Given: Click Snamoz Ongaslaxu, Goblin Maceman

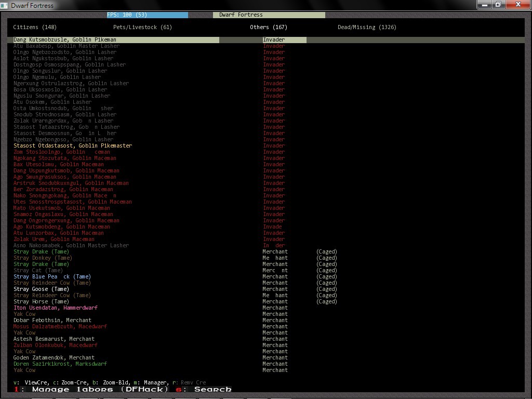Looking at the screenshot, I should [x=63, y=214].
